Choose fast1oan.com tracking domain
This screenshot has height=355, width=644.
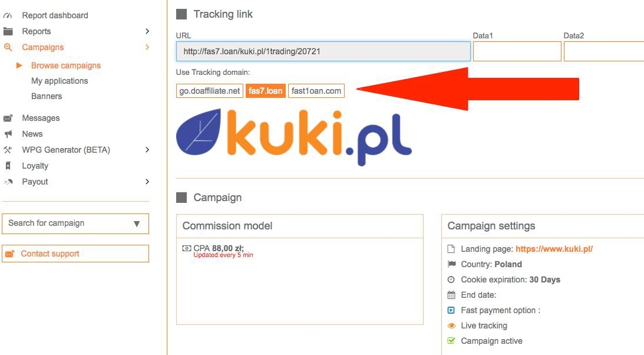(316, 91)
